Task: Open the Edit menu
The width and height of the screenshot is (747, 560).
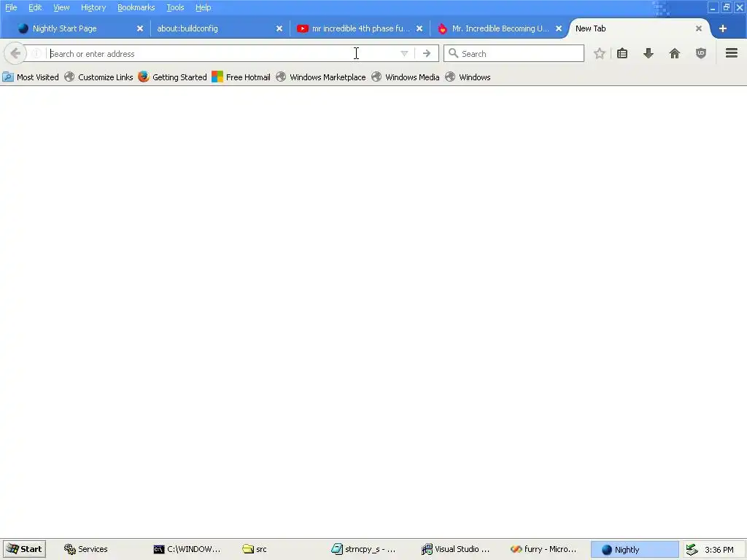Action: coord(35,7)
